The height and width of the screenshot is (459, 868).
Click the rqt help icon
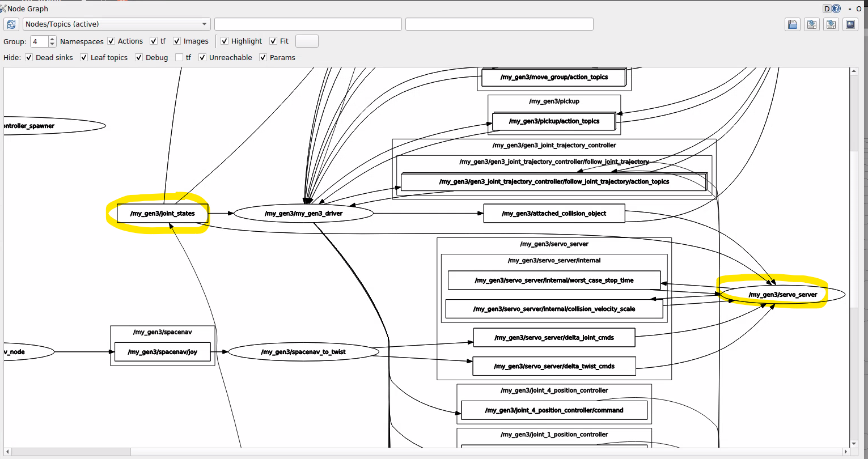836,8
